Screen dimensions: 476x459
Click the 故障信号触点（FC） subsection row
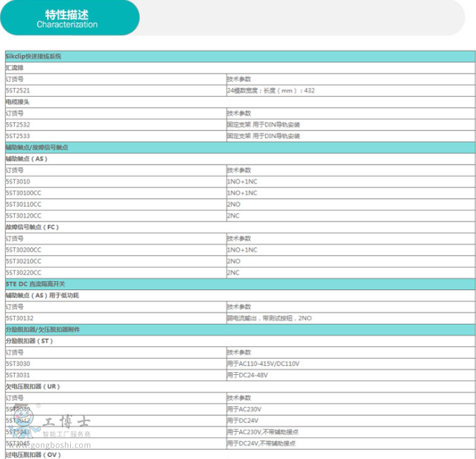[240, 227]
